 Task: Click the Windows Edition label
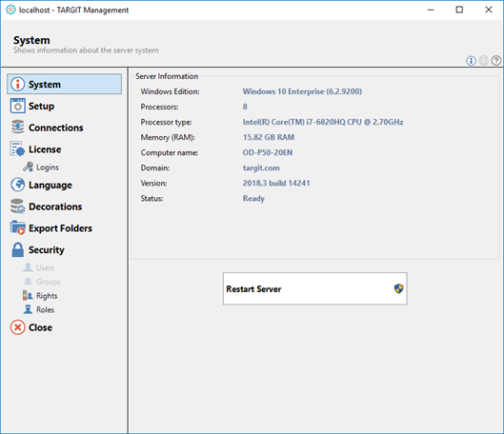coord(170,91)
